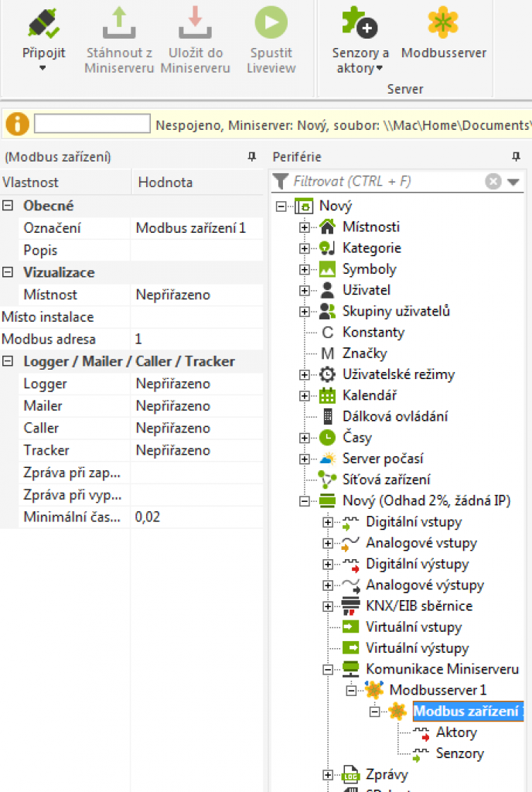Click the Uživatel person icon
The width and height of the screenshot is (532, 792).
[327, 290]
